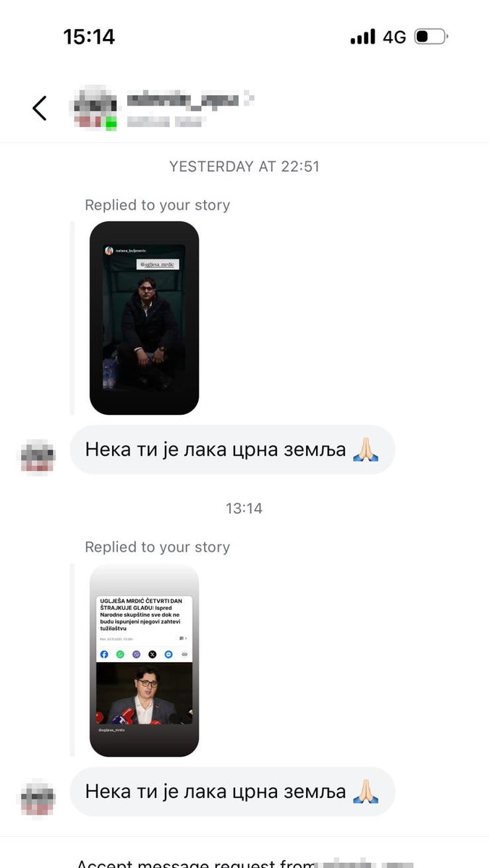Tap the "Accept message request from" text
Viewport: 489px width, 868px height.
pos(196,863)
